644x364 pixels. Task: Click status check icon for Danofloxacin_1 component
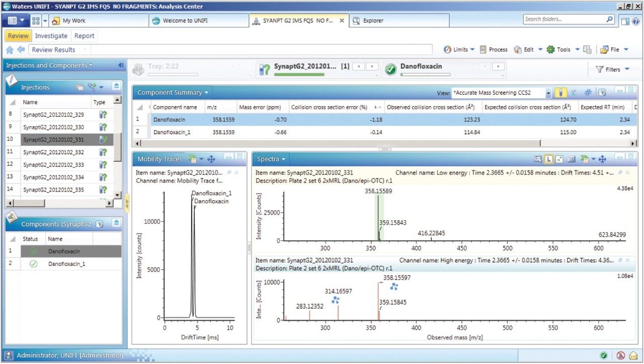click(x=34, y=263)
